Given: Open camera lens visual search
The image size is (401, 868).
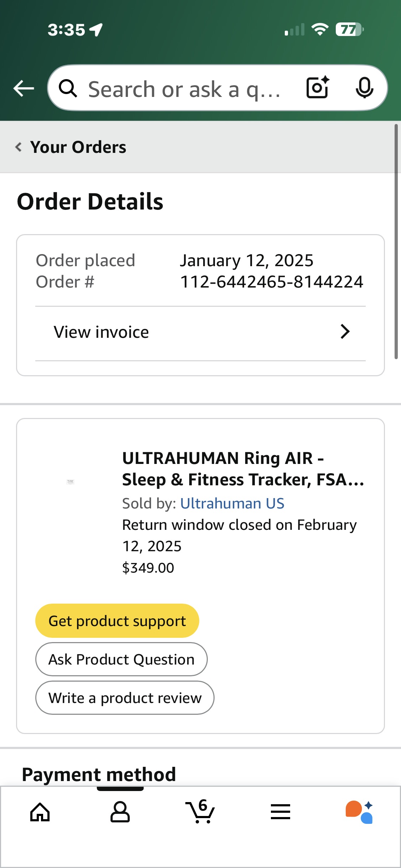Looking at the screenshot, I should (x=318, y=88).
